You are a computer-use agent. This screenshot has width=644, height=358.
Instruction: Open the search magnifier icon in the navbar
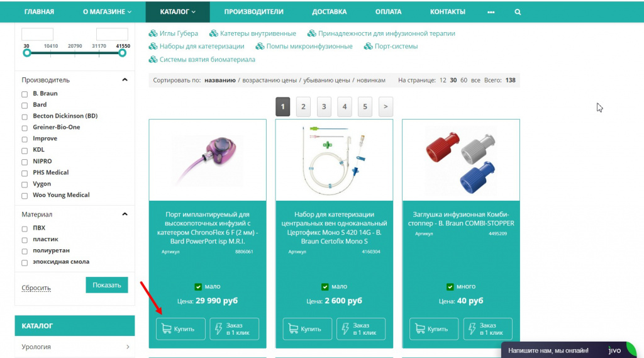(x=518, y=12)
